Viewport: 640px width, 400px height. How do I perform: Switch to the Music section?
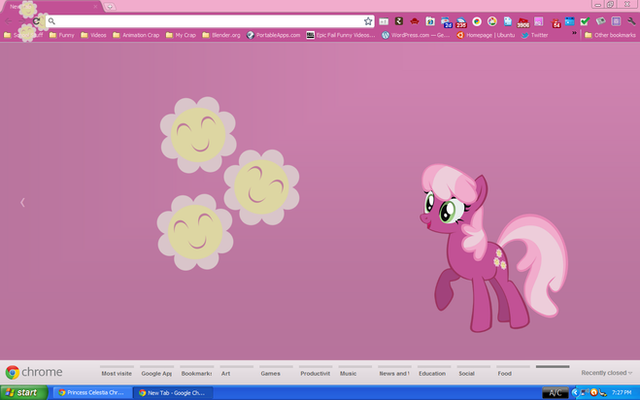point(355,371)
